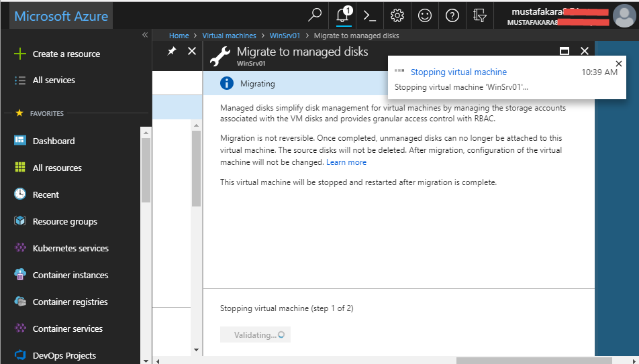Viewport: 639px width, 364px height.
Task: Open All services menu
Action: [x=54, y=80]
